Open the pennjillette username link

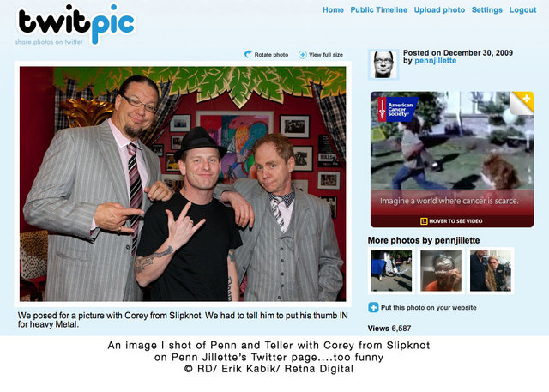point(435,61)
